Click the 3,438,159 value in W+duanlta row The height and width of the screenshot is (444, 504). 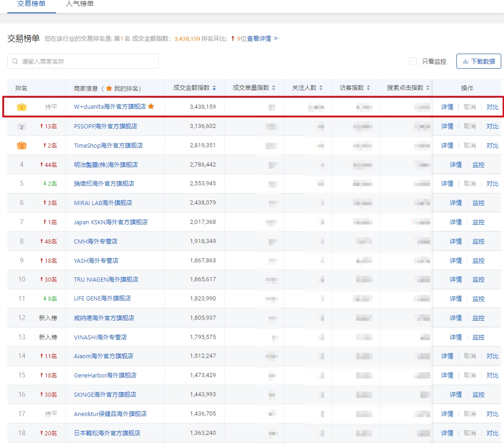pyautogui.click(x=203, y=106)
